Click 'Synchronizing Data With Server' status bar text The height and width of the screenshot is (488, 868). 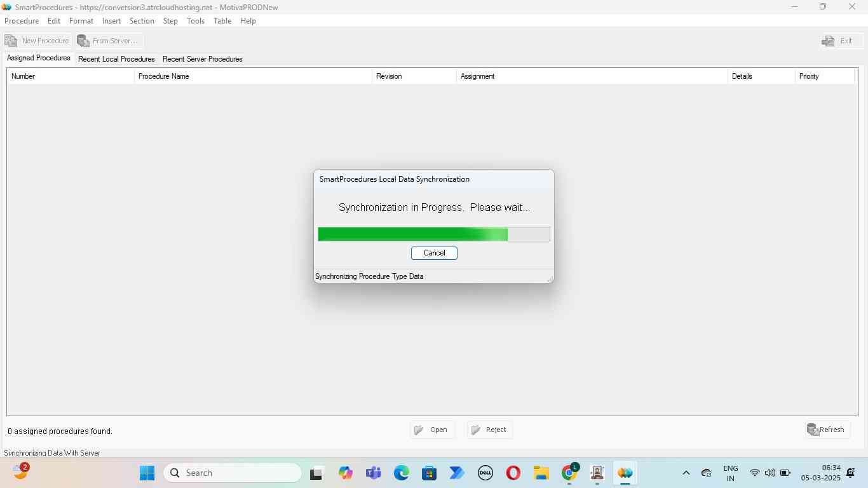pyautogui.click(x=52, y=453)
